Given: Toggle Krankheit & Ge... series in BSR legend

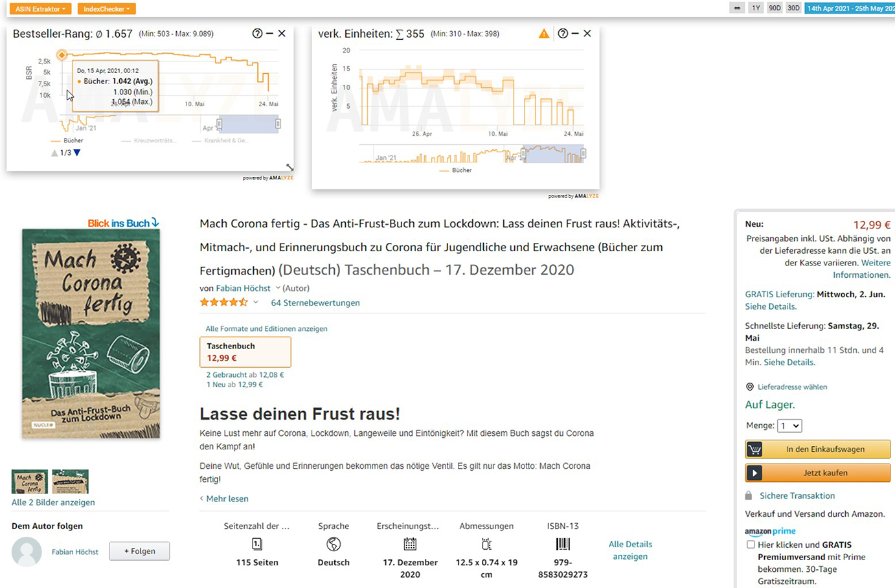Looking at the screenshot, I should pos(220,141).
